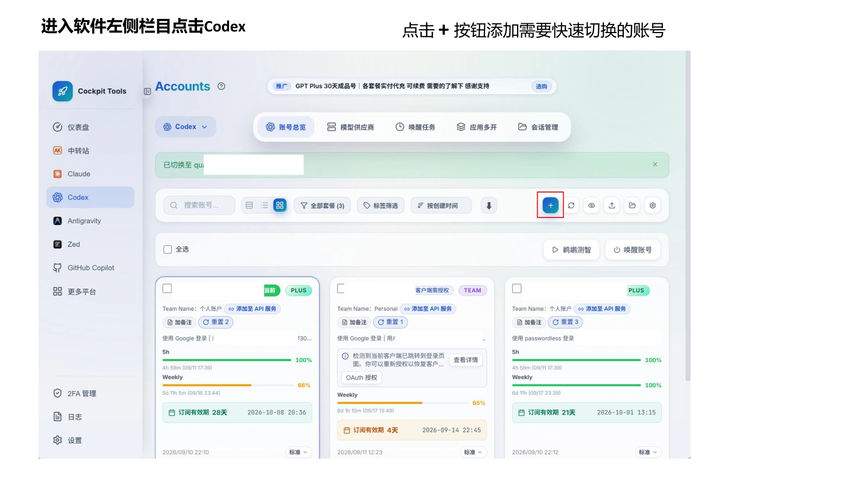868x488 pixels.
Task: Select checkbox on the TEAM account card
Action: coord(341,288)
